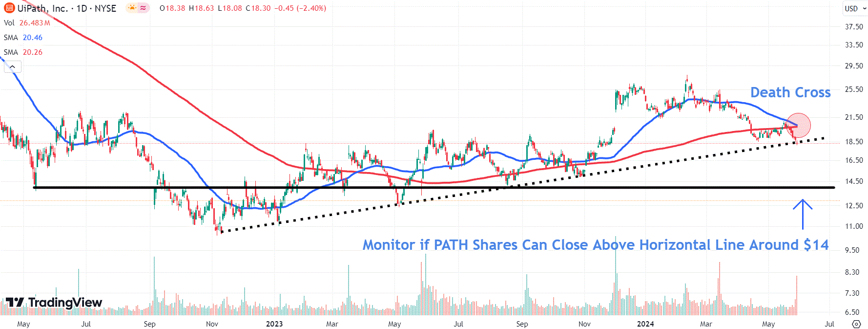Select the Vol 26.483M indicator legend
Viewport: 868px width, 329px height.
(27, 23)
